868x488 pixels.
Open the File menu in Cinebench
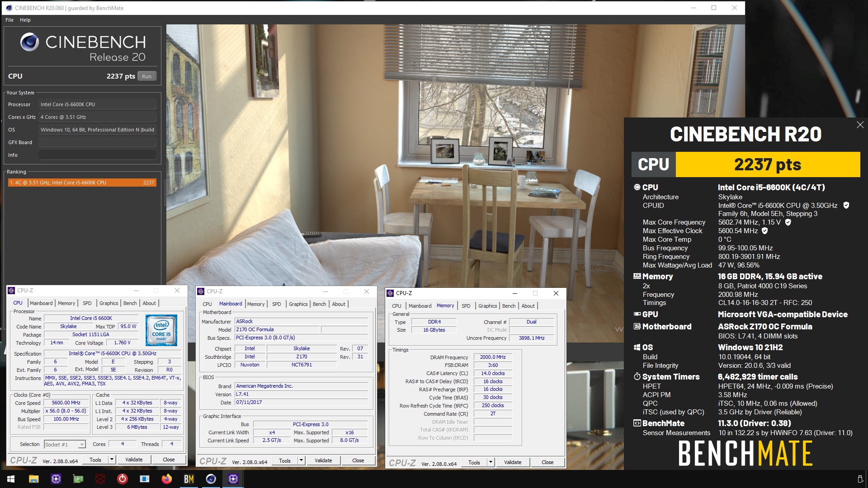tap(9, 20)
